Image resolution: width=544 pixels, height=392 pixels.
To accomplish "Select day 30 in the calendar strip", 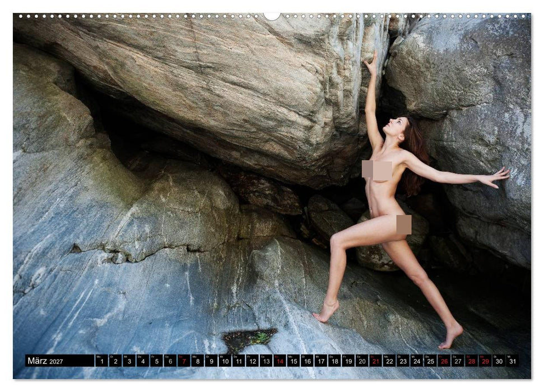I will click(x=499, y=361).
